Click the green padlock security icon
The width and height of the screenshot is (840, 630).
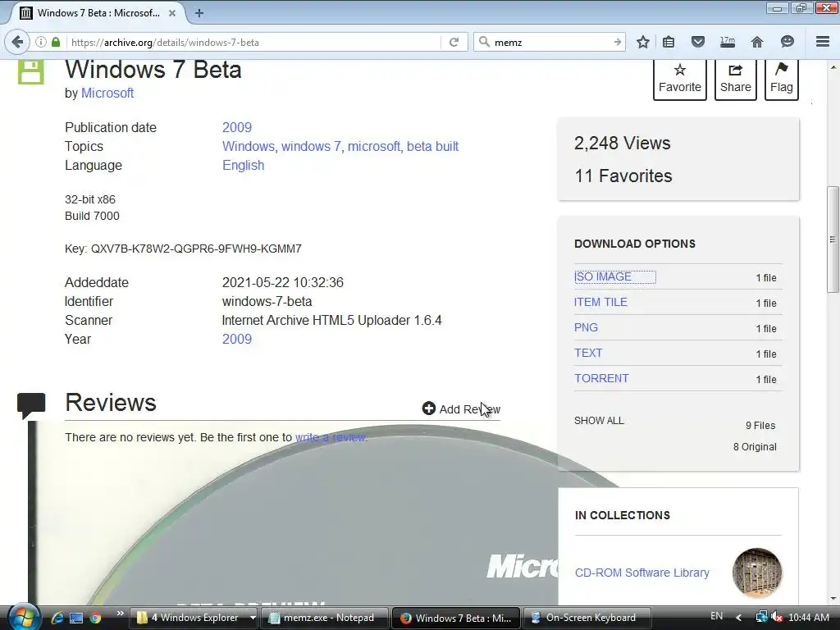(x=56, y=42)
